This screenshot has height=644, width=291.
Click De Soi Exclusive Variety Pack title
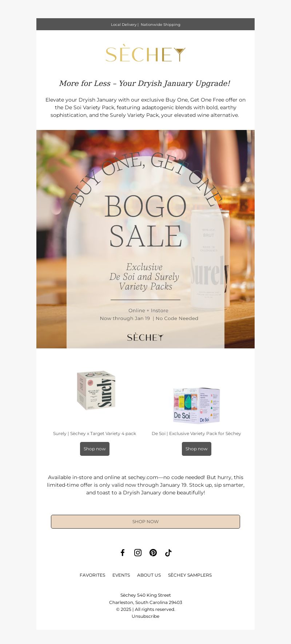coord(196,434)
